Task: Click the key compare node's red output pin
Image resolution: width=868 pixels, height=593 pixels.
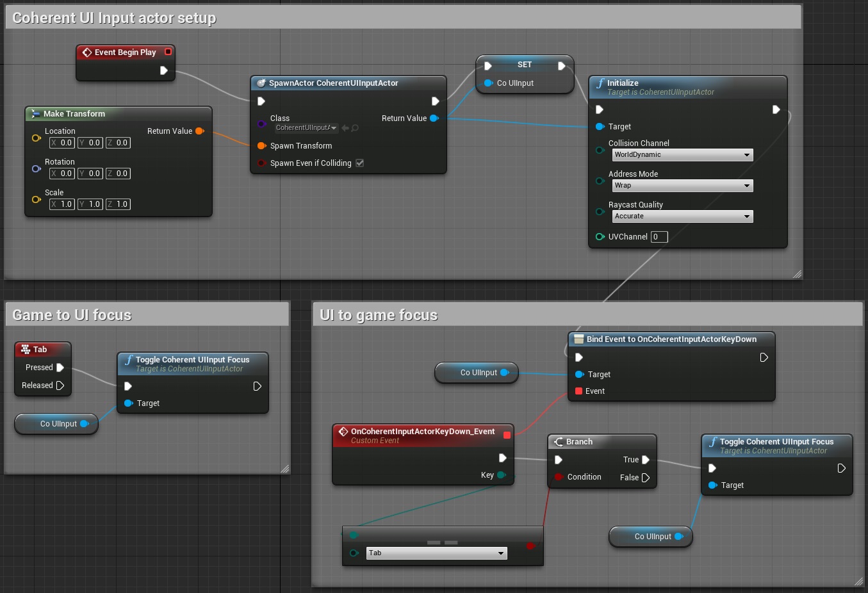Action: click(530, 546)
